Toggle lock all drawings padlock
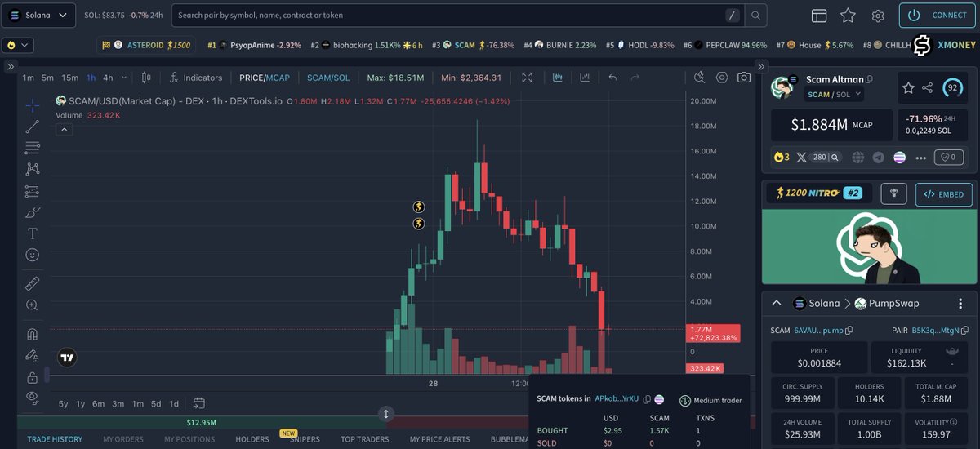 point(33,376)
